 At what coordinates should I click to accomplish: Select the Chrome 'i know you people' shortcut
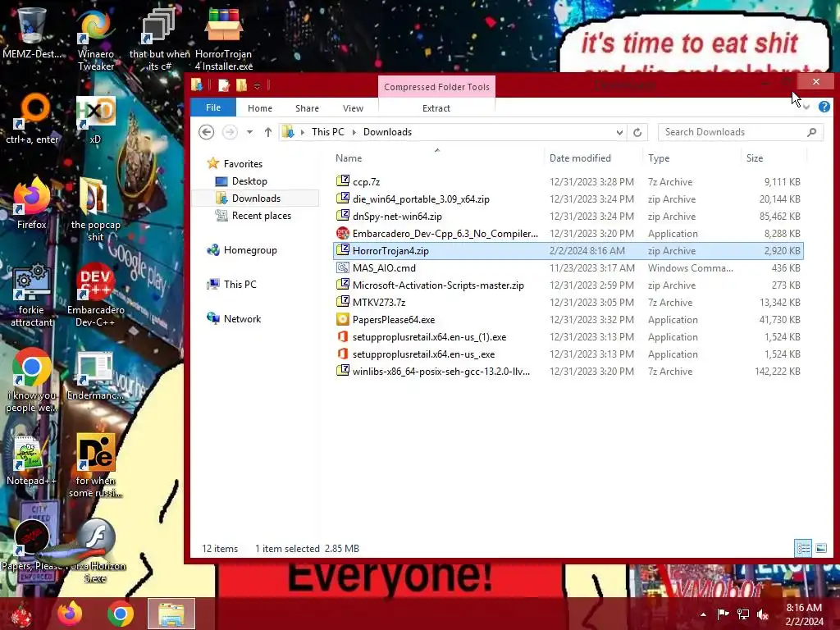click(x=32, y=381)
